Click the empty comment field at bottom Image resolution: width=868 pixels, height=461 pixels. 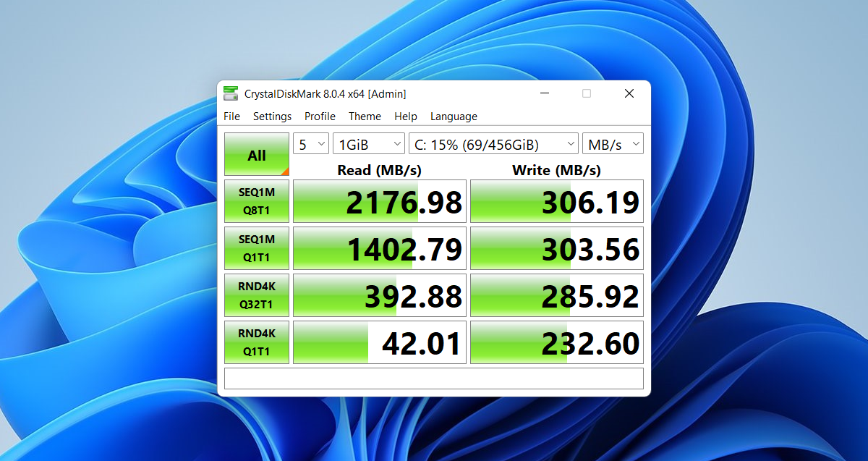point(434,378)
